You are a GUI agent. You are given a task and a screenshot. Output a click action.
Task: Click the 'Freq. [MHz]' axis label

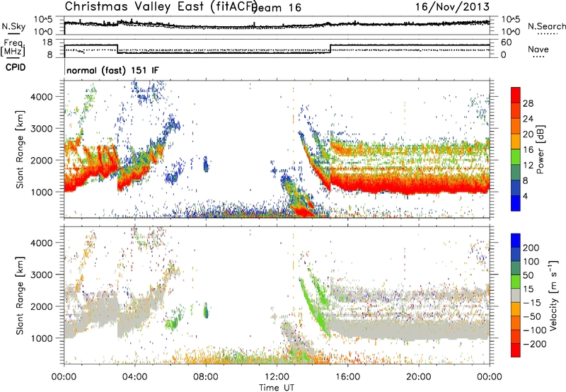13,48
